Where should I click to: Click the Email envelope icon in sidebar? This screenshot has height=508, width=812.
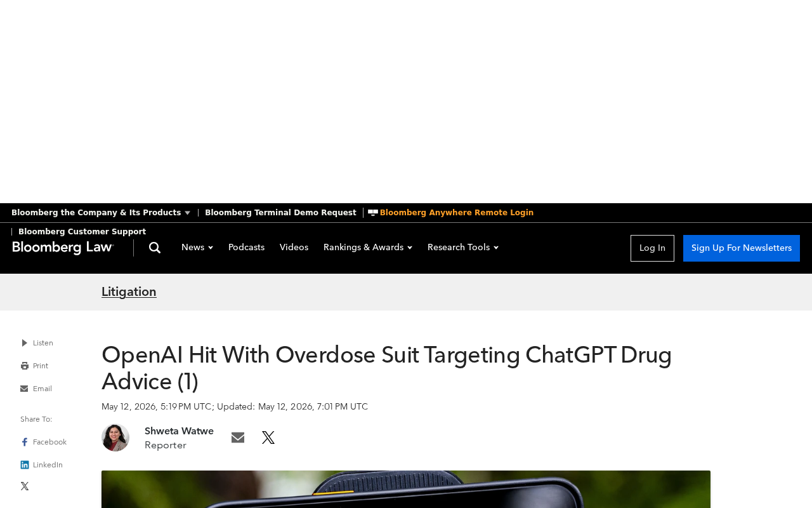[24, 389]
